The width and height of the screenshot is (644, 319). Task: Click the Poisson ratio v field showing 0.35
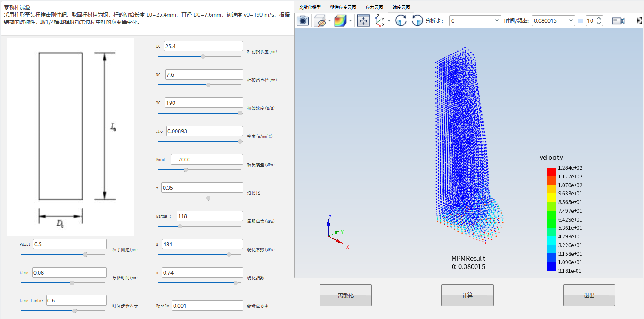[202, 188]
